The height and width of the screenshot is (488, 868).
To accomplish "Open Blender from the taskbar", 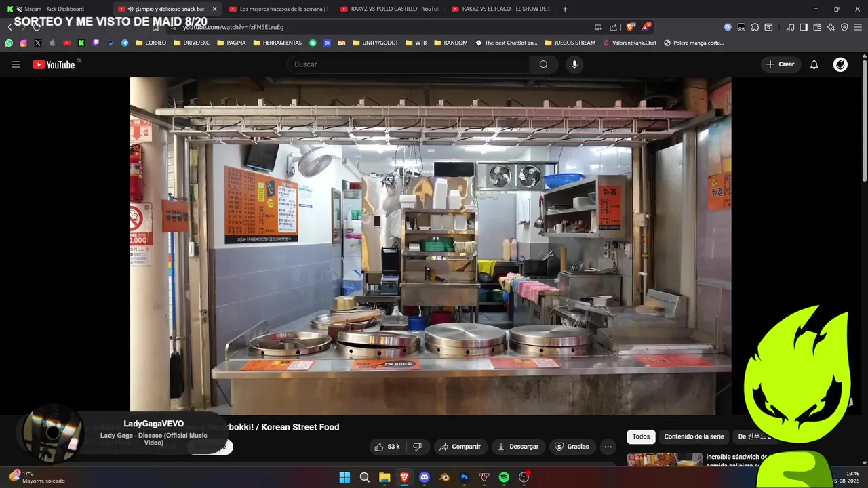I will (x=444, y=477).
